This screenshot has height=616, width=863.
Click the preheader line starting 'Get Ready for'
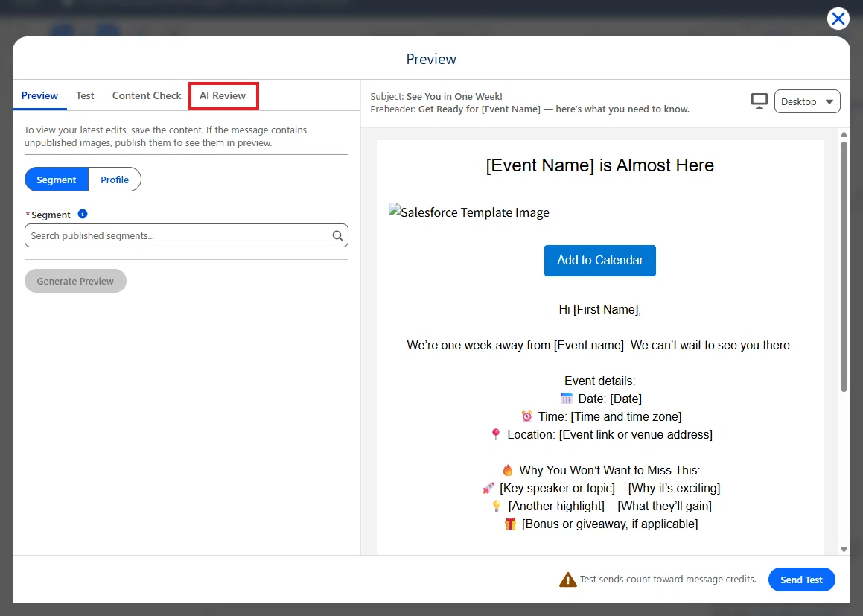554,109
